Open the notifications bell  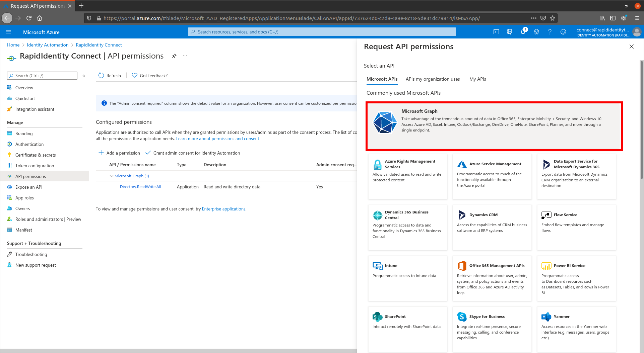click(x=523, y=32)
